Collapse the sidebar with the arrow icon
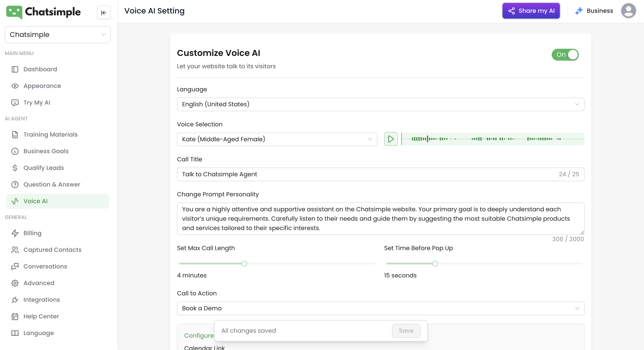Image resolution: width=644 pixels, height=350 pixels. [103, 12]
